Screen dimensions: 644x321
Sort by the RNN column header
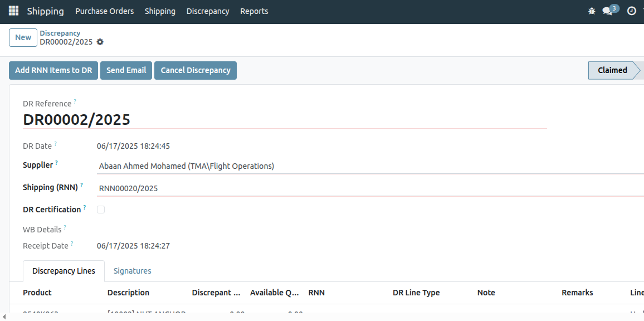click(316, 293)
